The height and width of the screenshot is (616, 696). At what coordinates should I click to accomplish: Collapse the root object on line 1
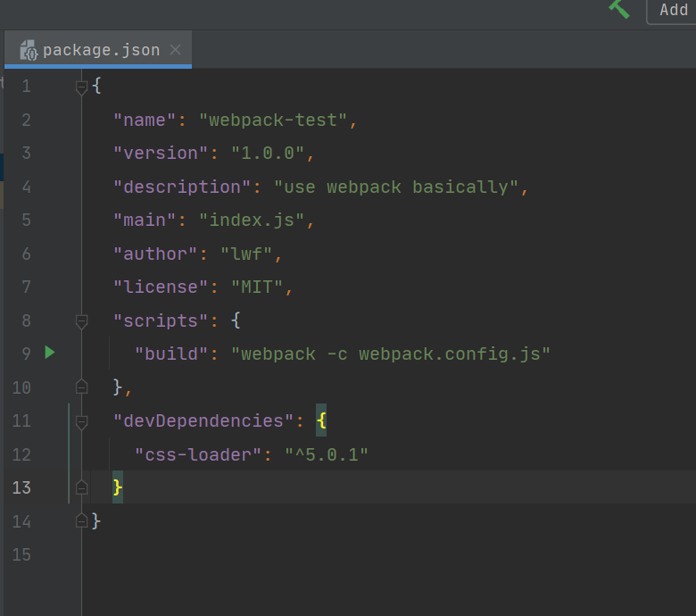click(82, 87)
